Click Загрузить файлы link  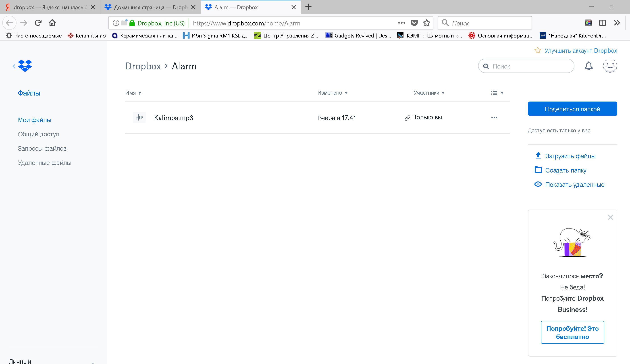click(x=570, y=156)
